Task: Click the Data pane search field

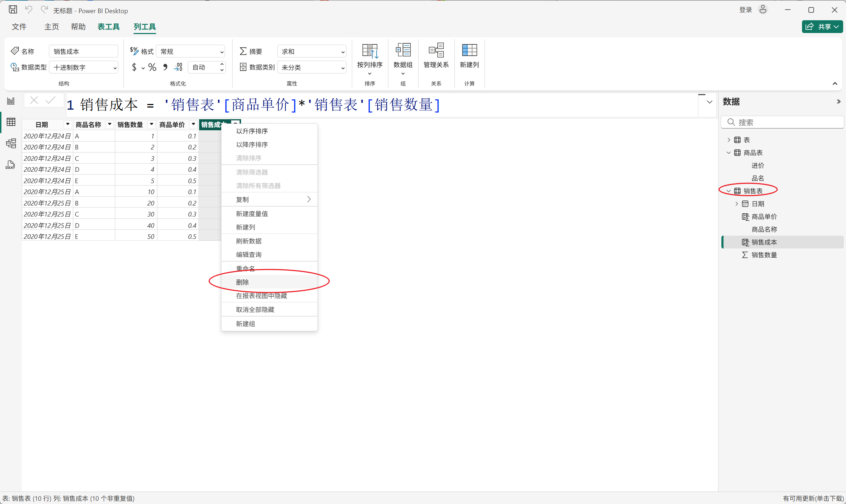Action: click(x=785, y=122)
